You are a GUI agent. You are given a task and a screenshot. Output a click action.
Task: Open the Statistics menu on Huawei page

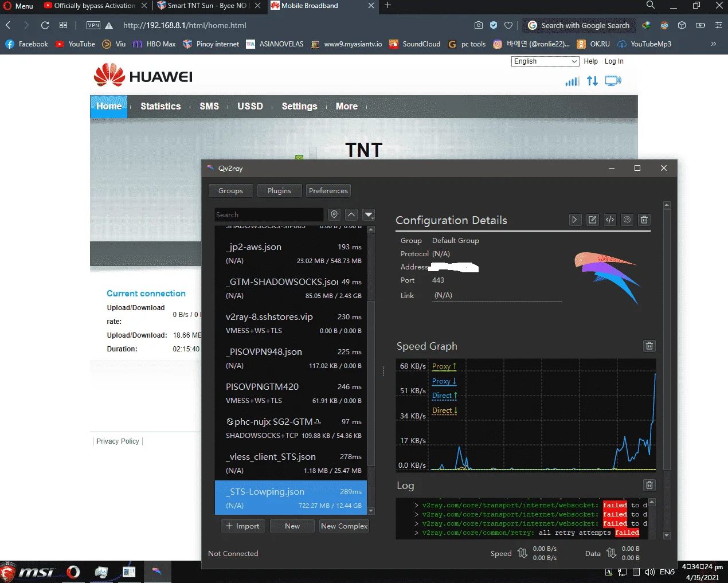161,107
